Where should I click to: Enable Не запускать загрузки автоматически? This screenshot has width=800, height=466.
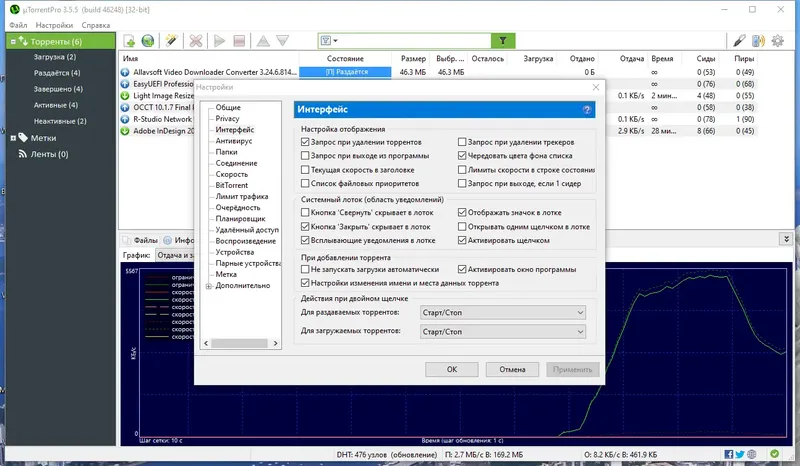click(x=305, y=269)
